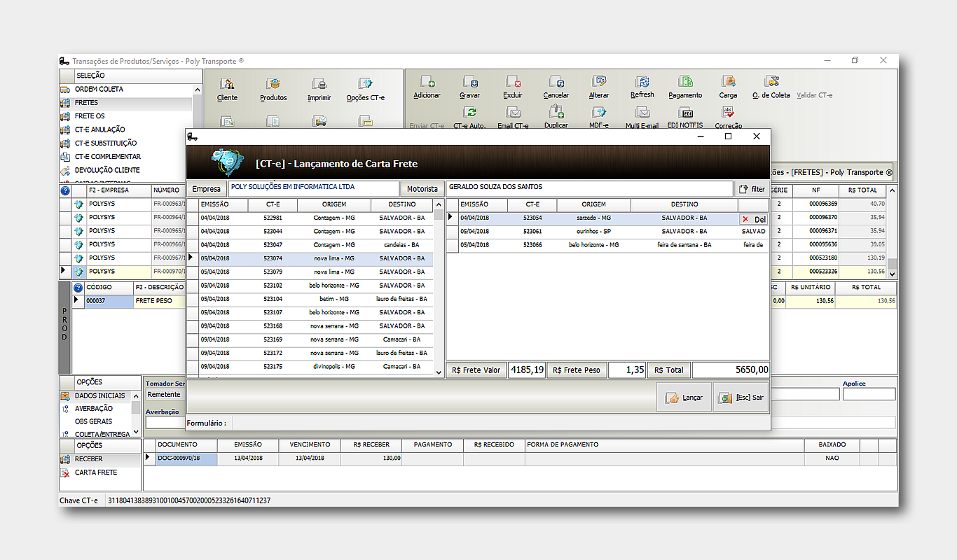This screenshot has width=957, height=560.
Task: Click the R$ Frete Peso field 1,35
Action: [x=627, y=370]
